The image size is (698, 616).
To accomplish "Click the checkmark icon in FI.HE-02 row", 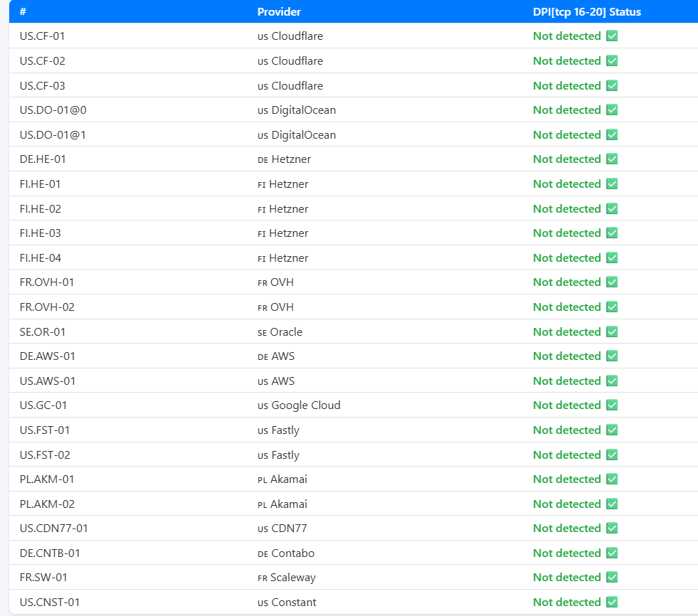I will point(612,208).
